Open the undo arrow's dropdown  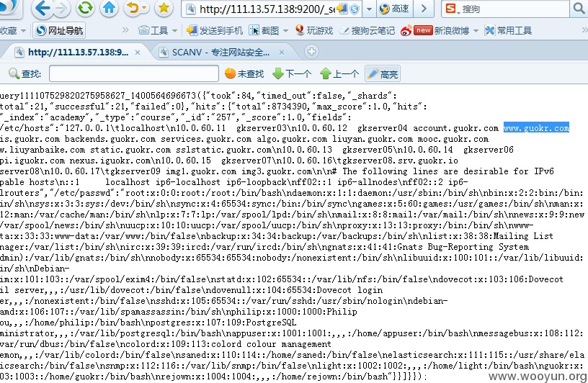coord(144,8)
